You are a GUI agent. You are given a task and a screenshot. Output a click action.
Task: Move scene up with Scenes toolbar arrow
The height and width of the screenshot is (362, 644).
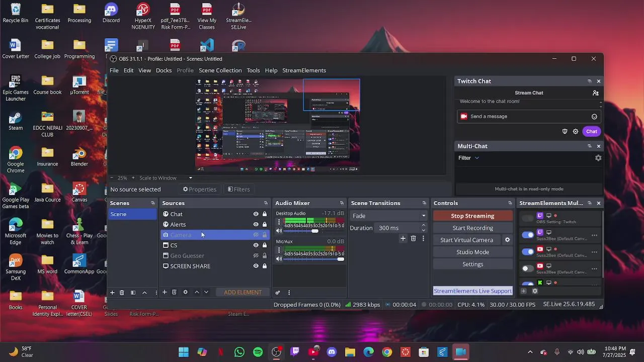click(144, 293)
